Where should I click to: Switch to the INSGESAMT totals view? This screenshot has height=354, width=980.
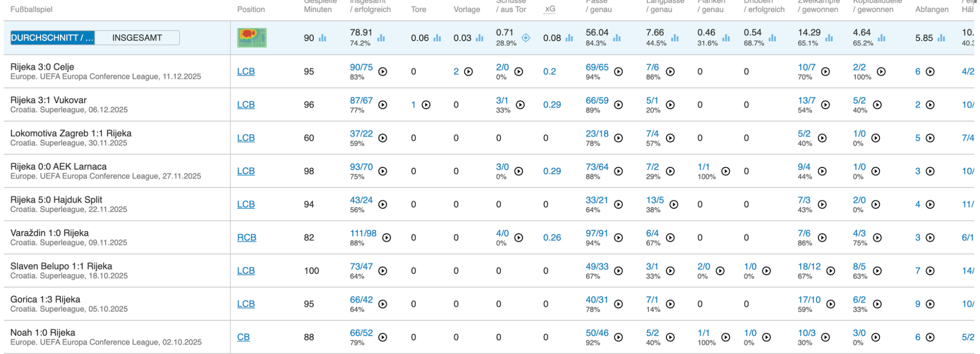pyautogui.click(x=137, y=38)
